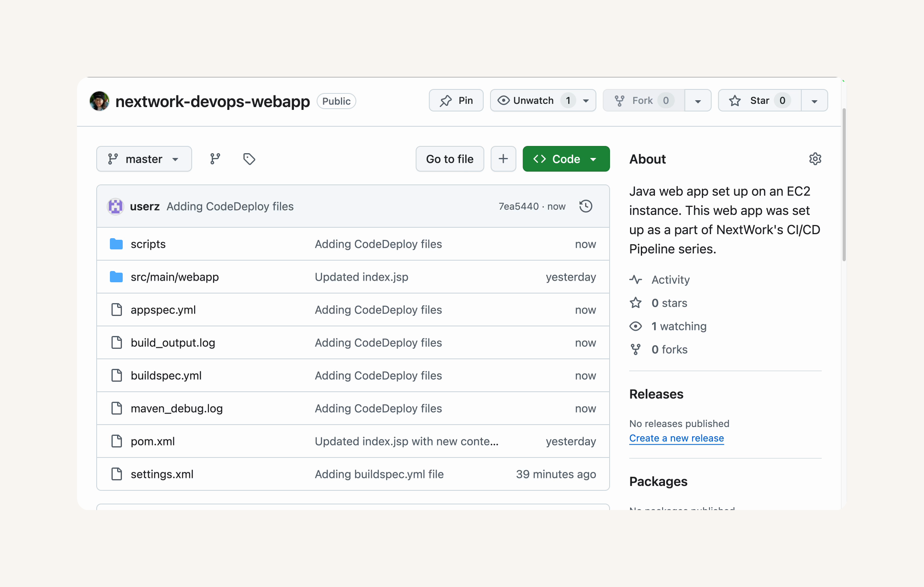Open the scripts folder
The image size is (924, 587).
[x=148, y=244]
